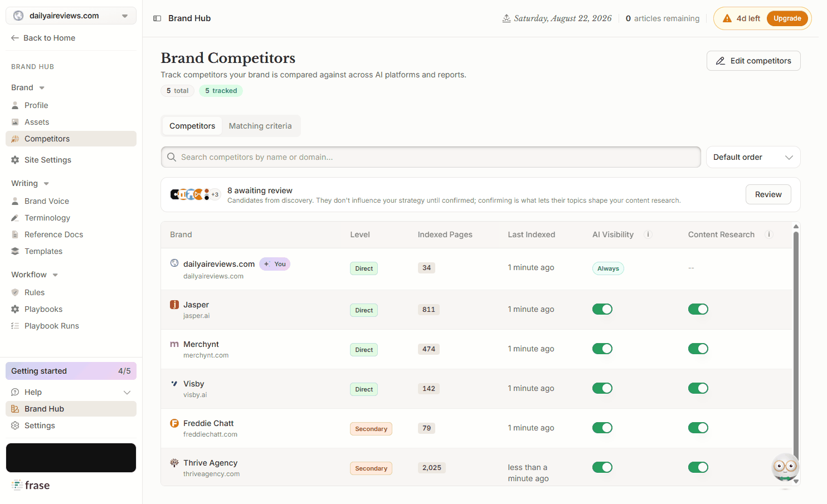Click the Rules shield icon
Screen dimensions: 827x504
[15, 292]
